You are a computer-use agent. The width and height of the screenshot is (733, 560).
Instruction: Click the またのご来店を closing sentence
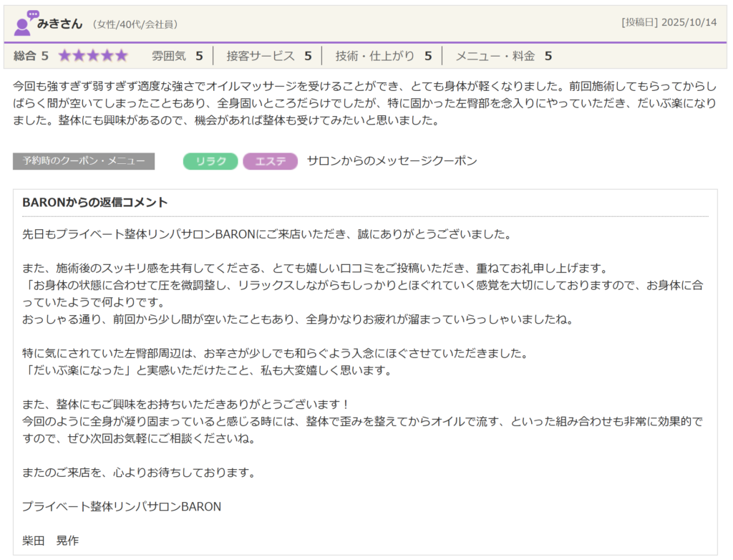click(x=139, y=473)
